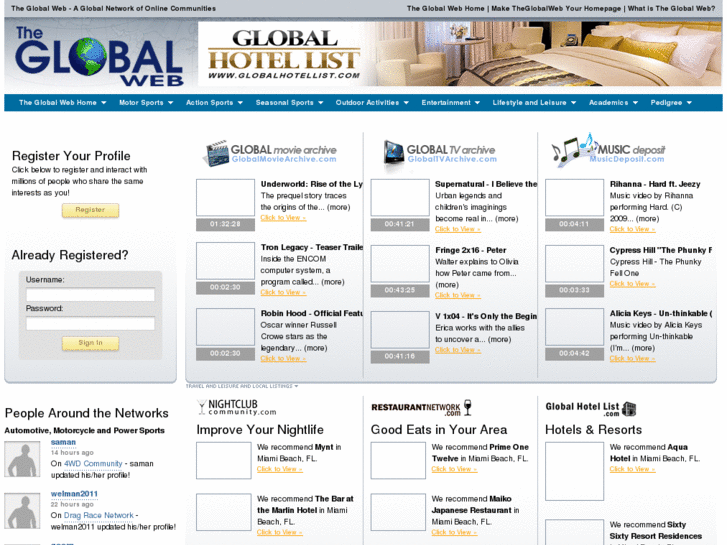Click to View for Aqua Hotel

[632, 469]
